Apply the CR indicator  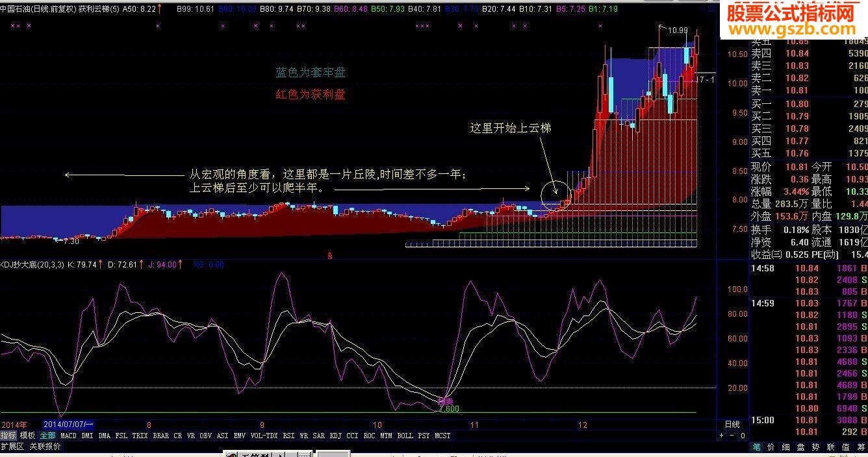178,436
